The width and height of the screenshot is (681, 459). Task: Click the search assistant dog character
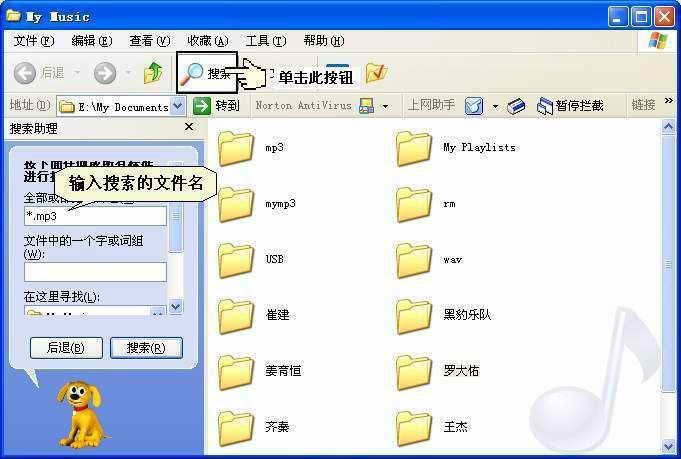coord(83,411)
